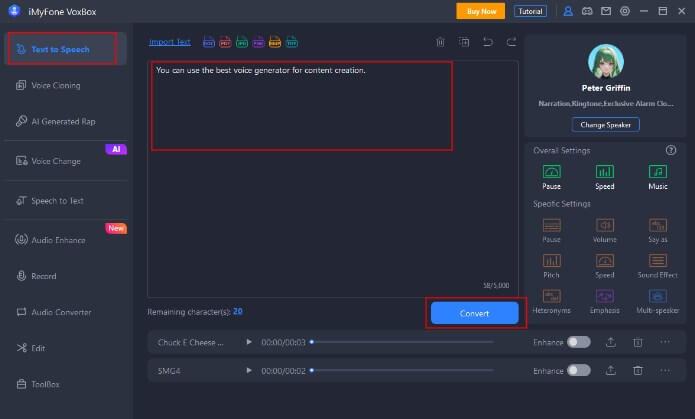Toggle Enhance for Chuck E Cheese audio

tap(579, 342)
